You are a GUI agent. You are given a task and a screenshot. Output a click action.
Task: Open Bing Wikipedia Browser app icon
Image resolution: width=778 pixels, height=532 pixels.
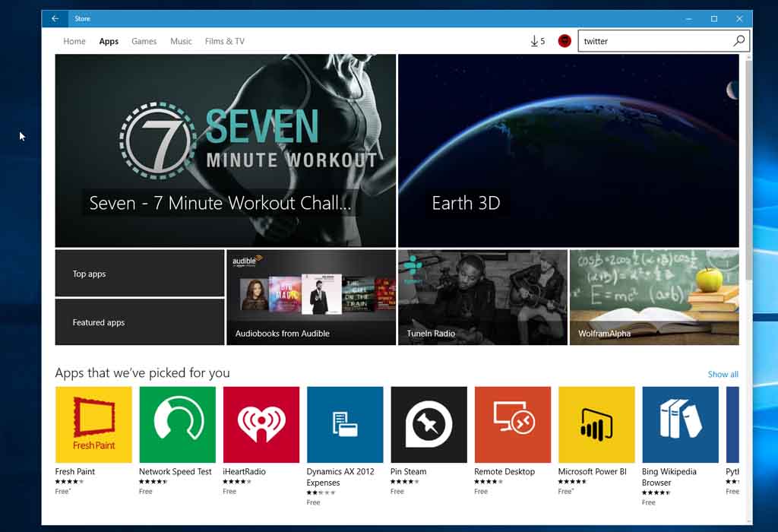(680, 424)
